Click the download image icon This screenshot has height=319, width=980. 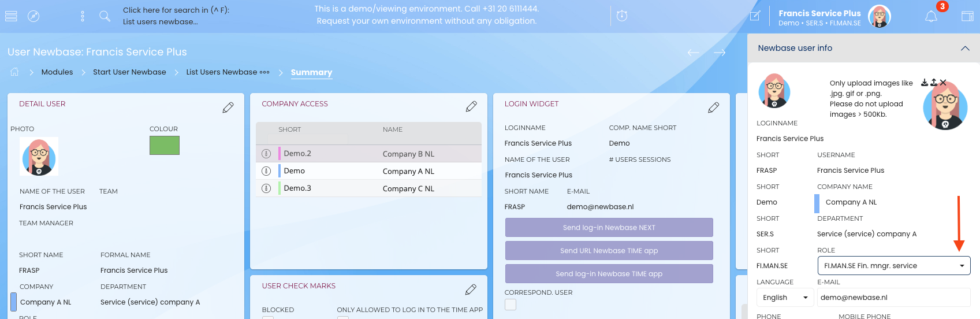point(925,83)
